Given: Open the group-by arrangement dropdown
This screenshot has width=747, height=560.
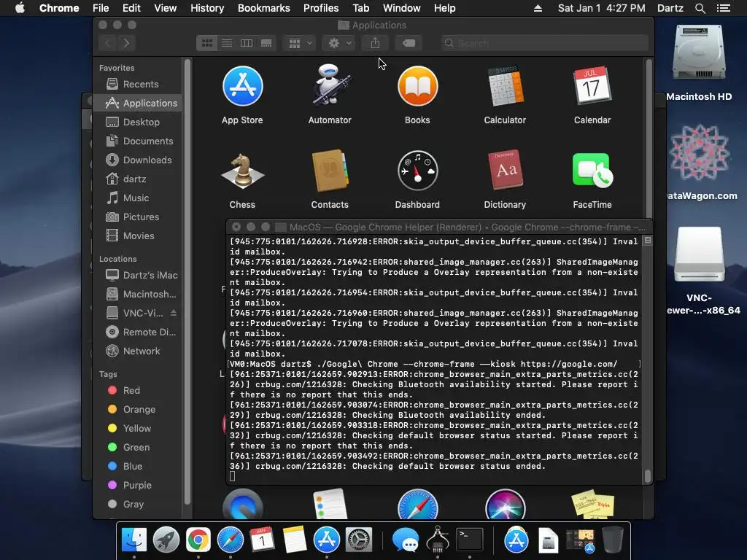Looking at the screenshot, I should [x=300, y=43].
